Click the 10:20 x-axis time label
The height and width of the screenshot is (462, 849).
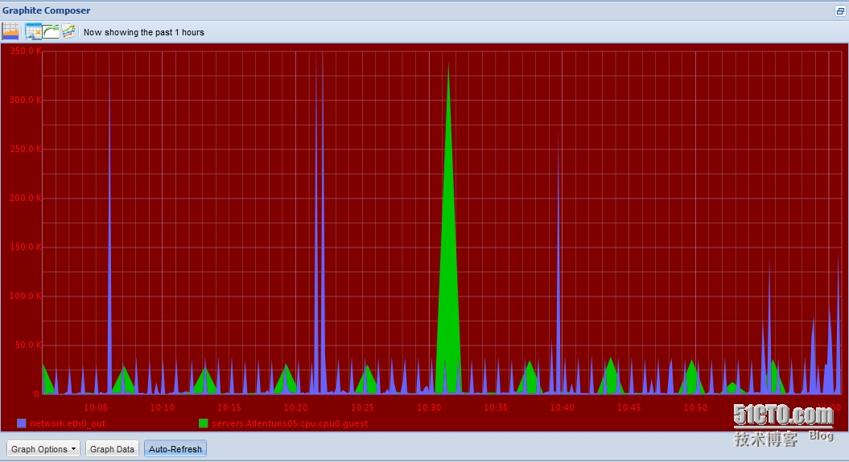[x=296, y=407]
